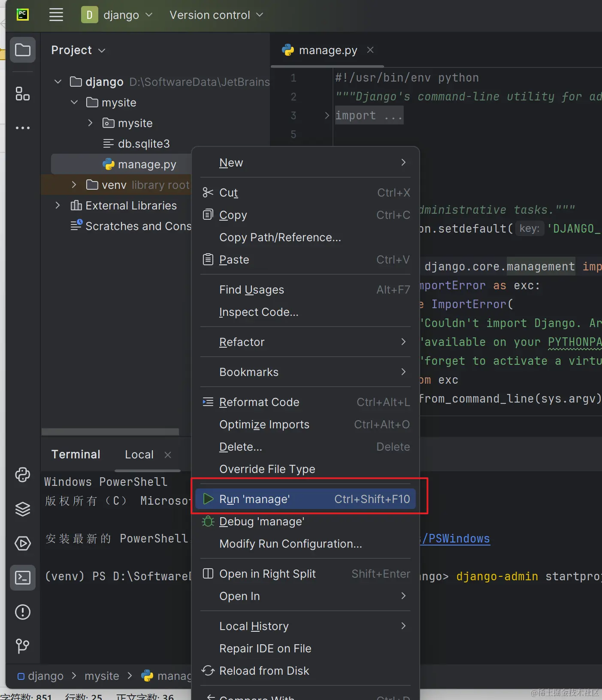Click the Copy icon in context menu
This screenshot has height=700, width=602.
208,215
